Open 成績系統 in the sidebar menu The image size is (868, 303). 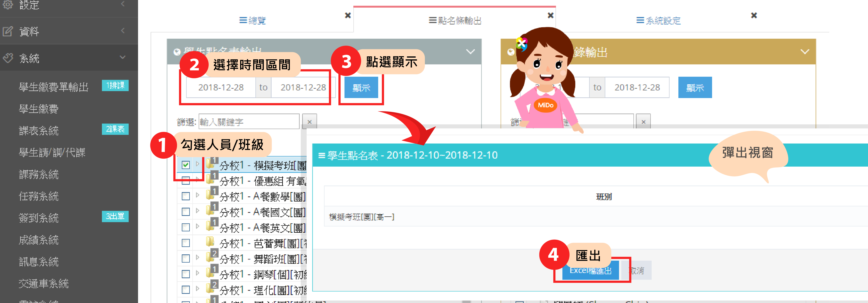39,240
